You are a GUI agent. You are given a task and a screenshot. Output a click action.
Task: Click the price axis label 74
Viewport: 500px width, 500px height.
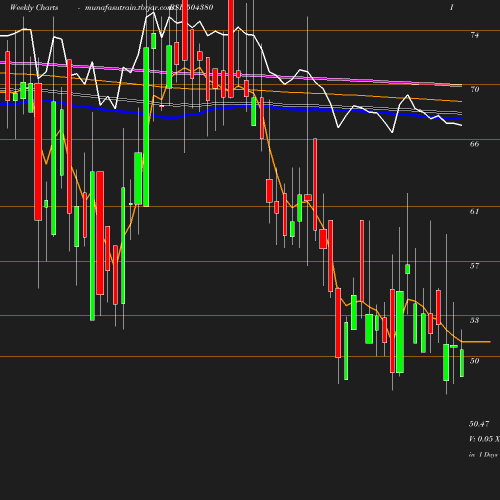(x=475, y=35)
